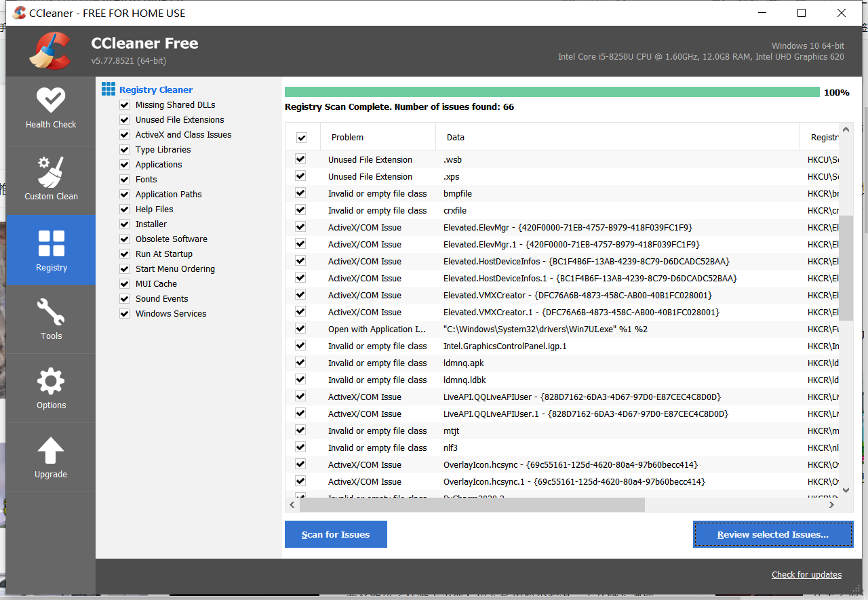Select the Intel.GraphicsControlPanel.igp.1 entry
This screenshot has height=600, width=868.
pyautogui.click(x=505, y=346)
